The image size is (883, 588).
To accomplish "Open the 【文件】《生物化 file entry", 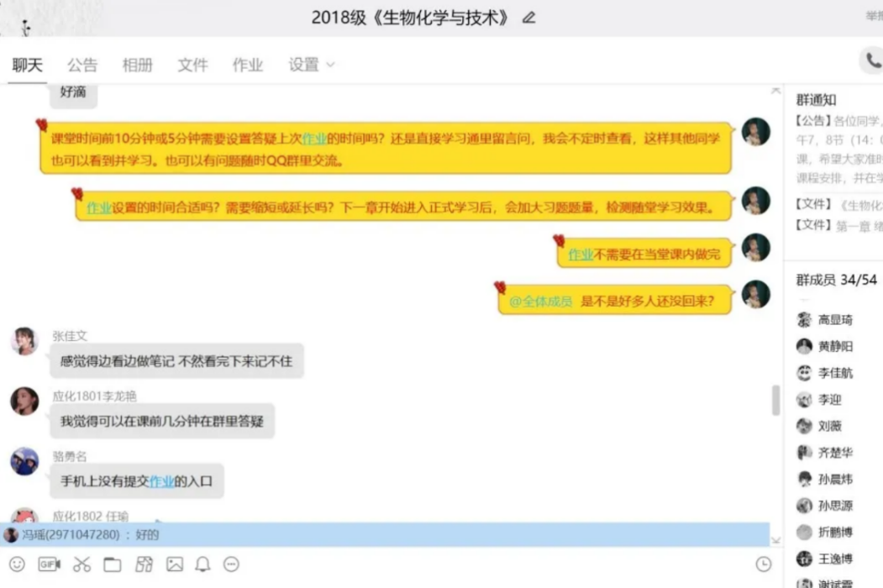I will [x=838, y=204].
